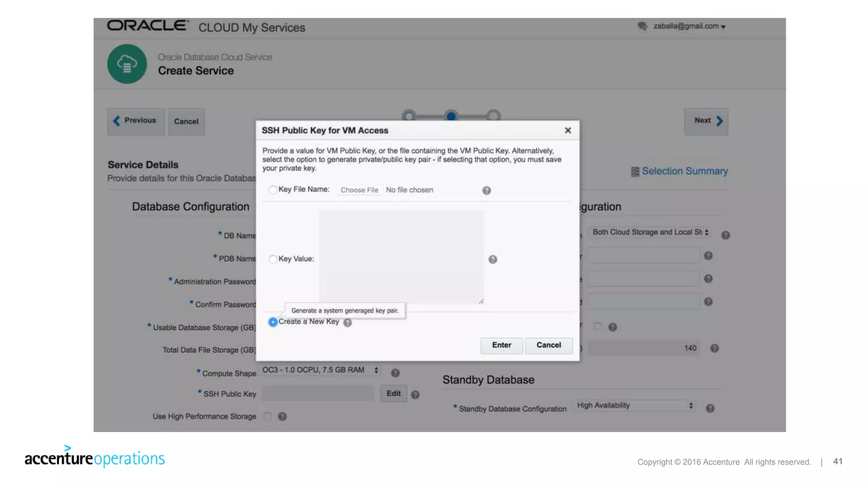Screen dimensions: 868x488
Task: Click help icon beside SSH Public Key Edit
Action: coord(415,395)
